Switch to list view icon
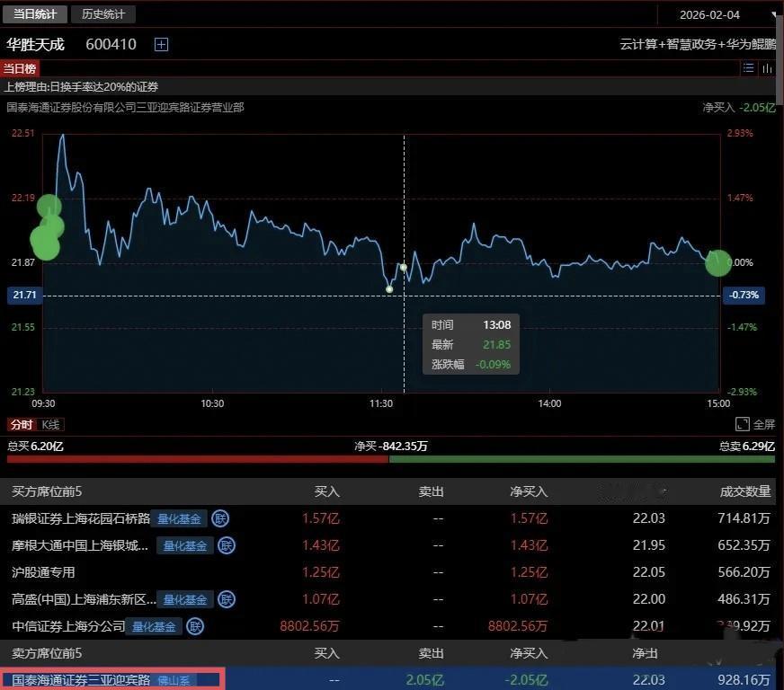 point(748,68)
